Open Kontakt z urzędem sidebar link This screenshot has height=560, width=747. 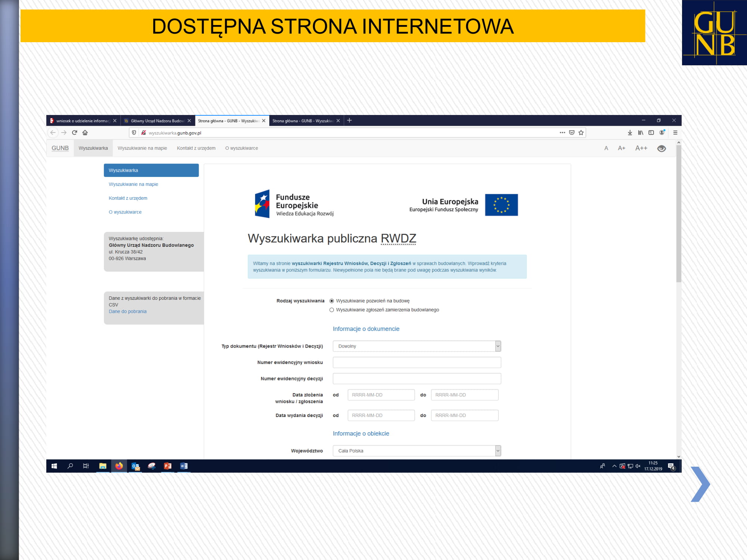click(128, 198)
